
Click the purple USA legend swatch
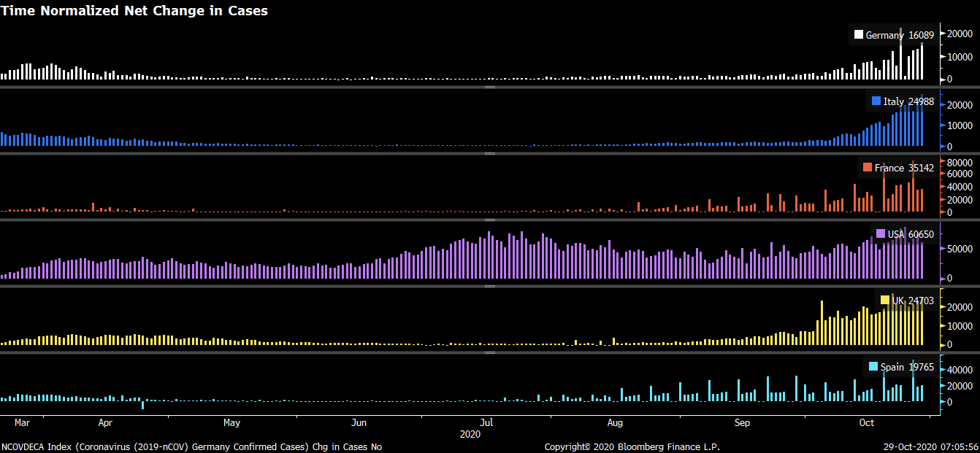click(x=881, y=234)
